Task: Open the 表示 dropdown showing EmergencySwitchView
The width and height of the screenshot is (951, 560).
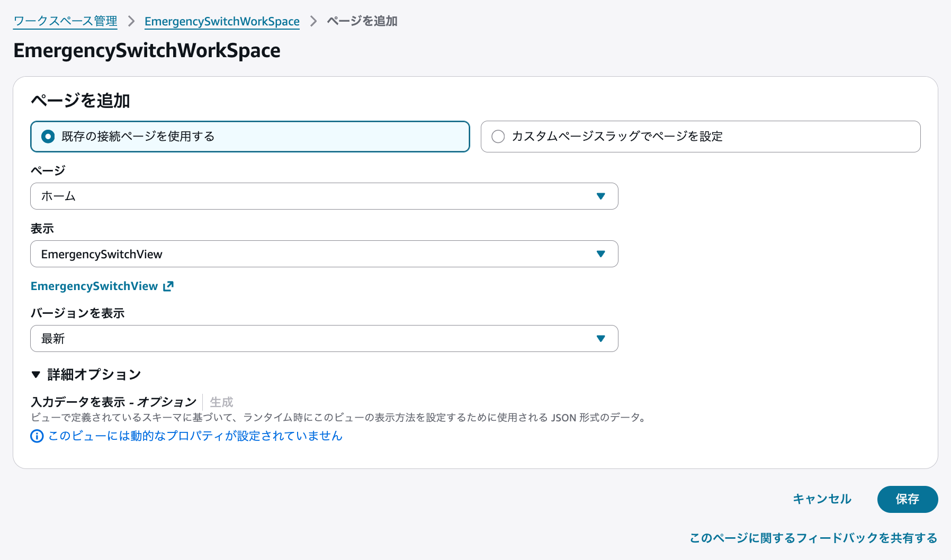Action: 324,254
